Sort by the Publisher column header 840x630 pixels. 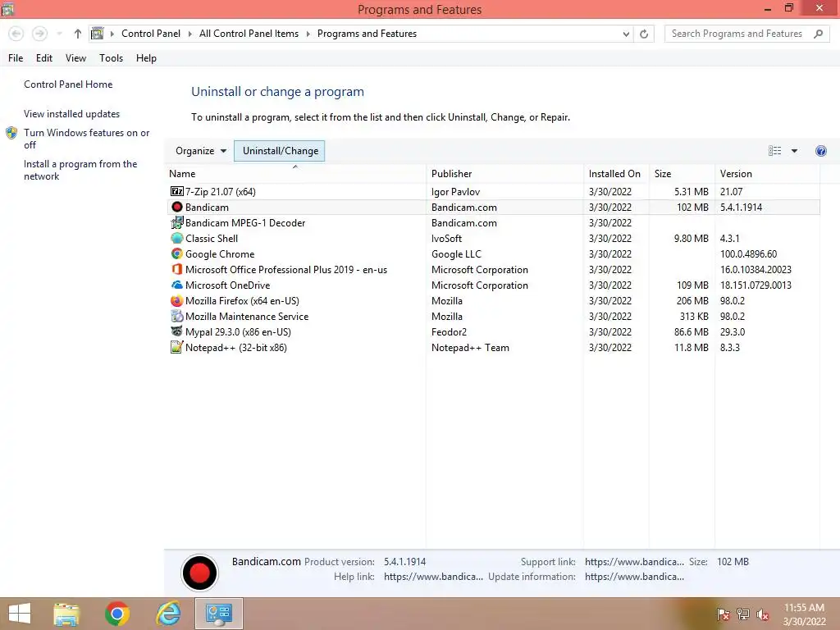point(505,174)
